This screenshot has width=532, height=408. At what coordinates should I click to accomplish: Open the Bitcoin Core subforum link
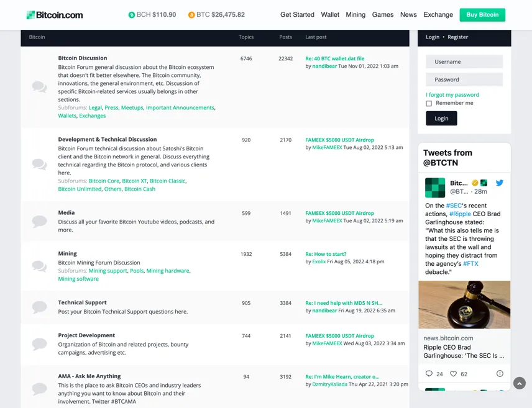click(x=104, y=181)
